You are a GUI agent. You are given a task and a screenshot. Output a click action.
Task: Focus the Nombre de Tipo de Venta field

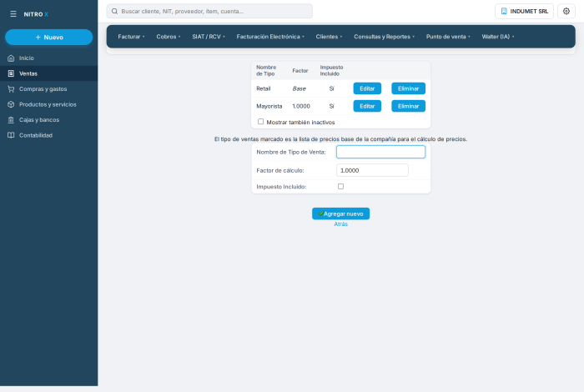click(x=380, y=152)
